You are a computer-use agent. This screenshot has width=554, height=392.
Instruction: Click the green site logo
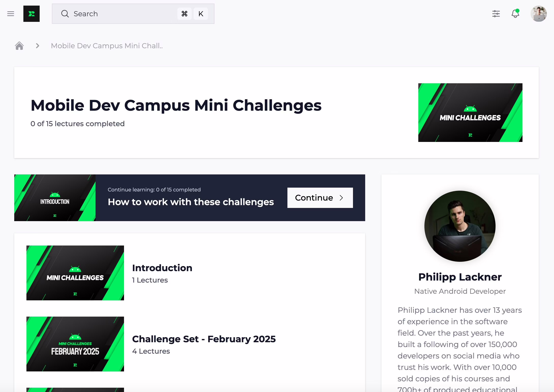coord(32,14)
